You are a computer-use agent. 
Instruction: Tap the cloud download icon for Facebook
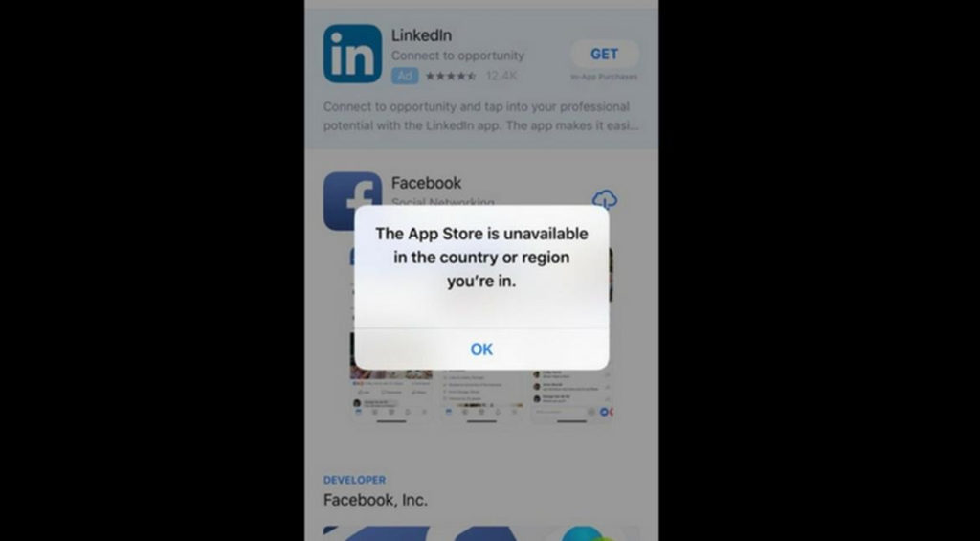[x=605, y=198]
